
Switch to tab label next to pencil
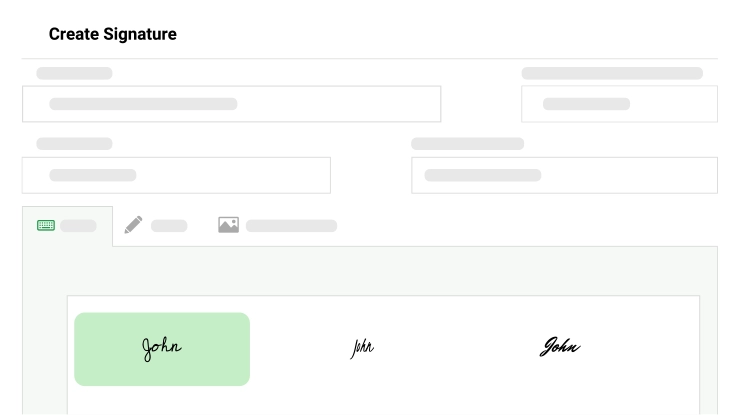[x=169, y=226]
